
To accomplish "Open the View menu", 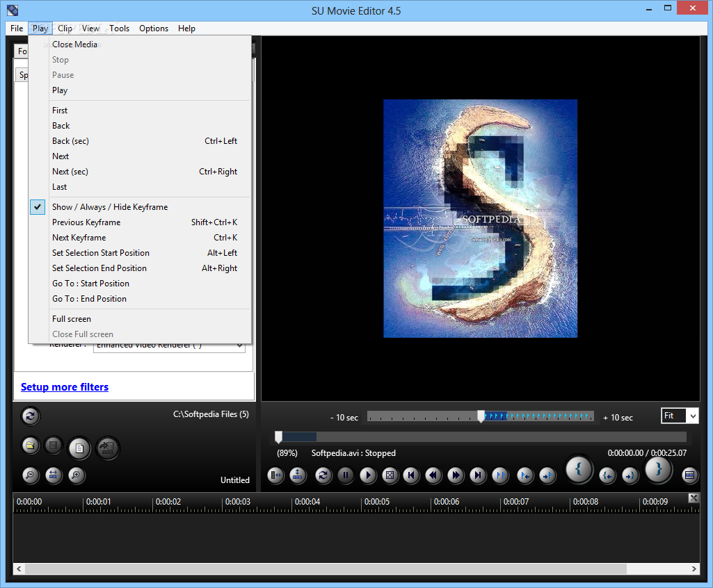I will [91, 28].
